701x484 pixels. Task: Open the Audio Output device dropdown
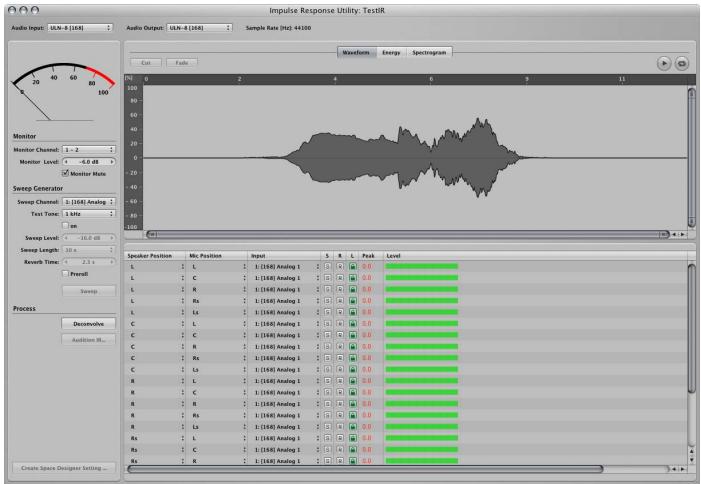point(199,28)
